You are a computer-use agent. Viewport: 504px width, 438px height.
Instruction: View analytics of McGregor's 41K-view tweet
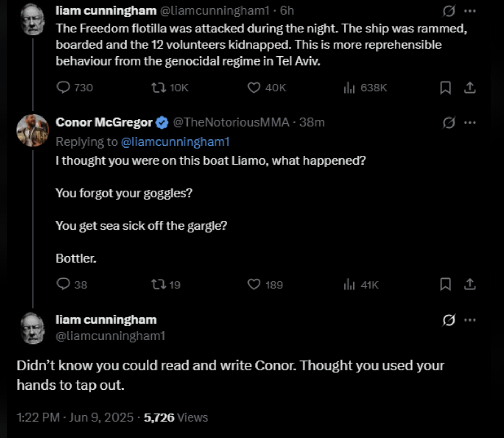(349, 285)
